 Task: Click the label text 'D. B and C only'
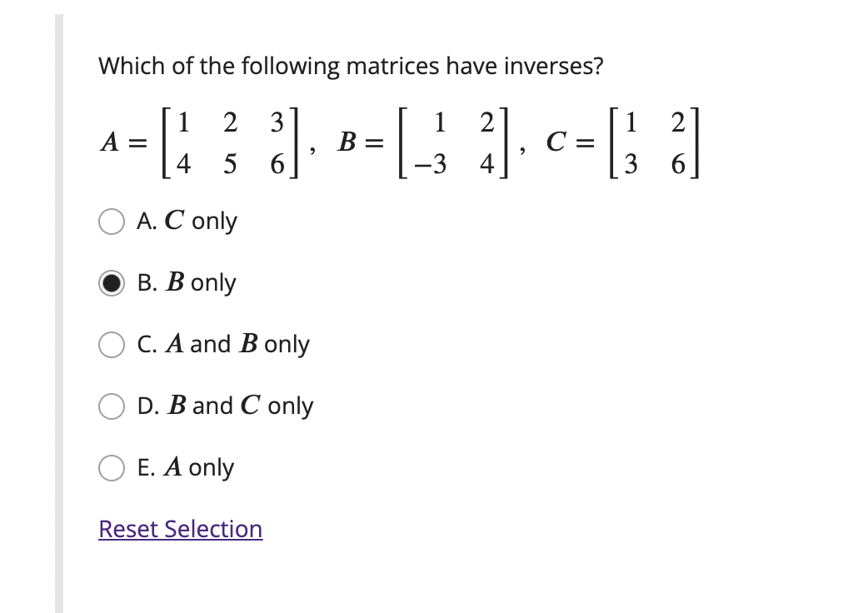226,406
